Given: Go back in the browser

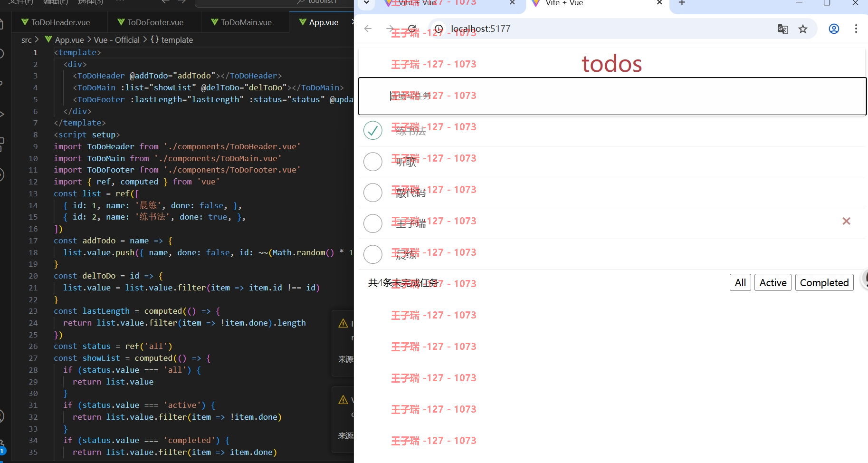Looking at the screenshot, I should (x=368, y=29).
